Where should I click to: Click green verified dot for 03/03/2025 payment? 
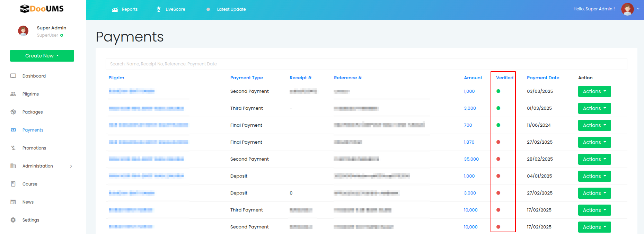pos(498,91)
